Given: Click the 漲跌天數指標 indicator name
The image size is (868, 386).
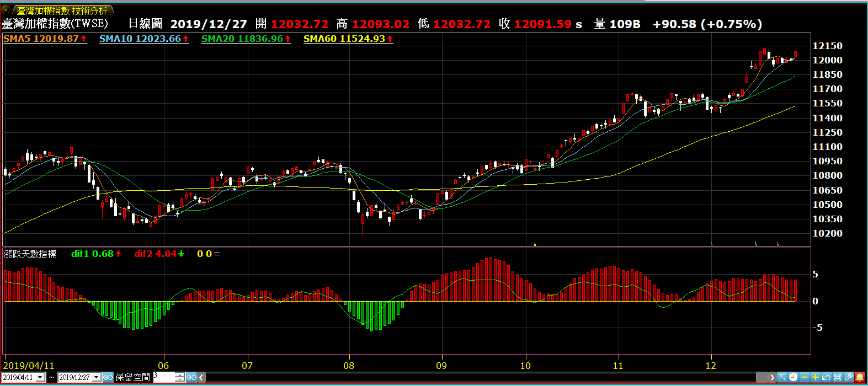Looking at the screenshot, I should click(30, 254).
